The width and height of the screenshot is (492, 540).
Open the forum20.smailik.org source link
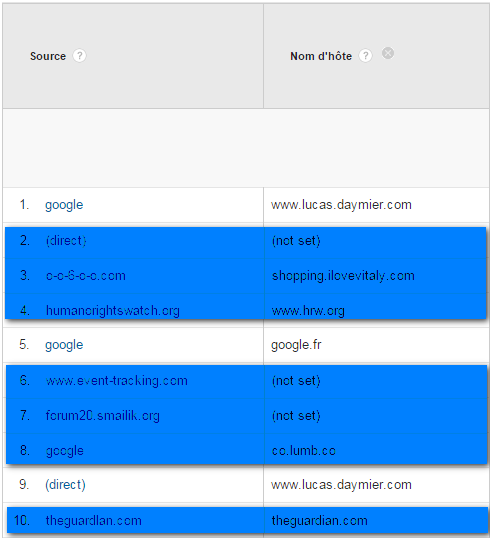(103, 416)
